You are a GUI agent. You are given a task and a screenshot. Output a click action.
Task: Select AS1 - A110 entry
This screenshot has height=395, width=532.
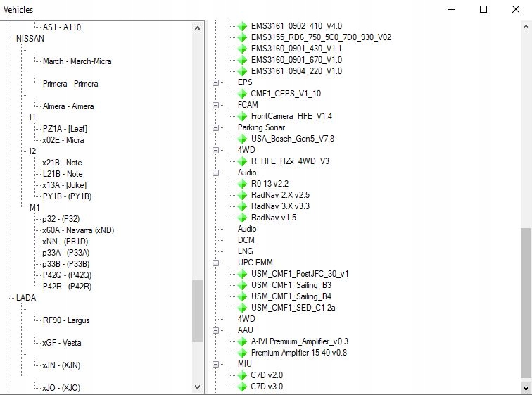tap(62, 27)
